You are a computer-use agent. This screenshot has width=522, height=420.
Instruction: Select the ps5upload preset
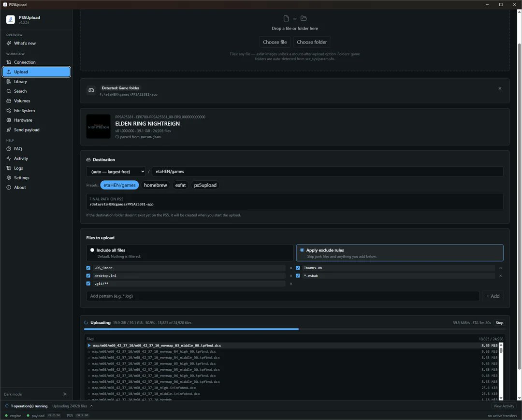(205, 185)
